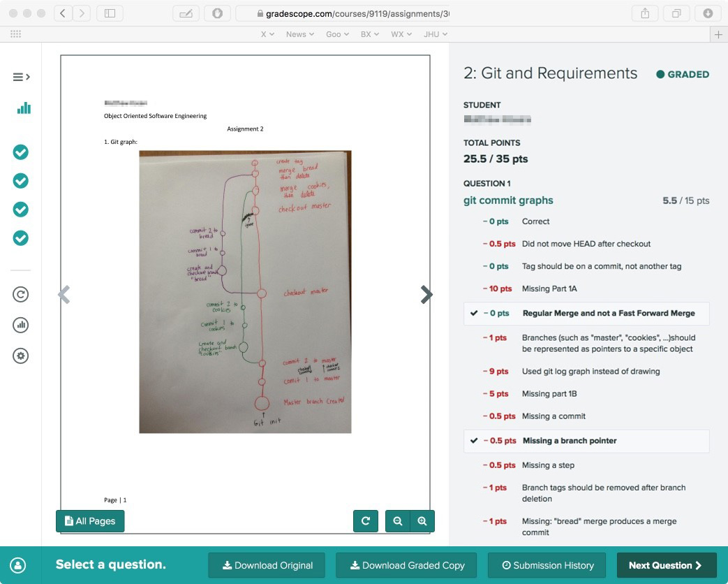Go to the next page arrow

(426, 295)
